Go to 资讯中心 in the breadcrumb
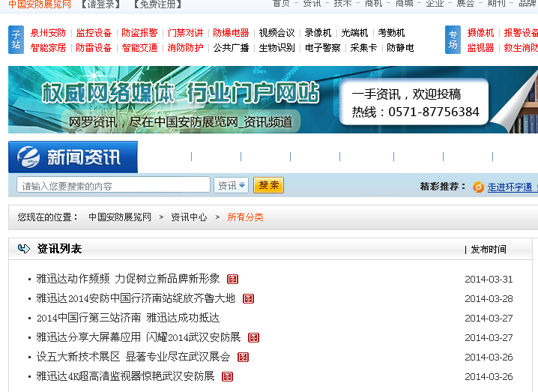Image resolution: width=538 pixels, height=392 pixels. coord(189,217)
